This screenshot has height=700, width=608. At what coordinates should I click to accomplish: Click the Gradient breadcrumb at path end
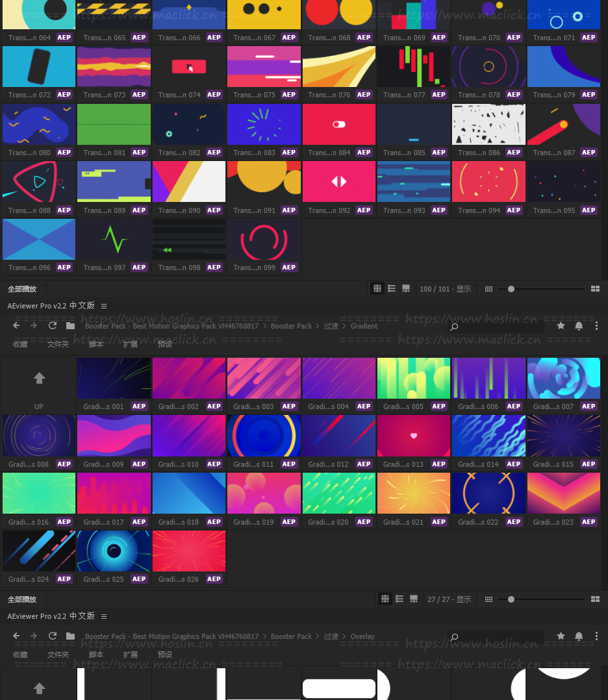[x=364, y=326]
